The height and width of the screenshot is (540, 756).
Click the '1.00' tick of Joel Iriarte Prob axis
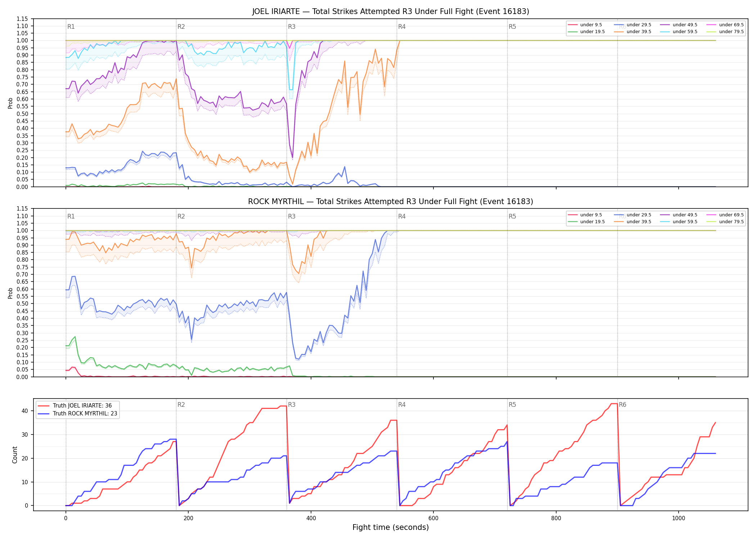pos(22,41)
